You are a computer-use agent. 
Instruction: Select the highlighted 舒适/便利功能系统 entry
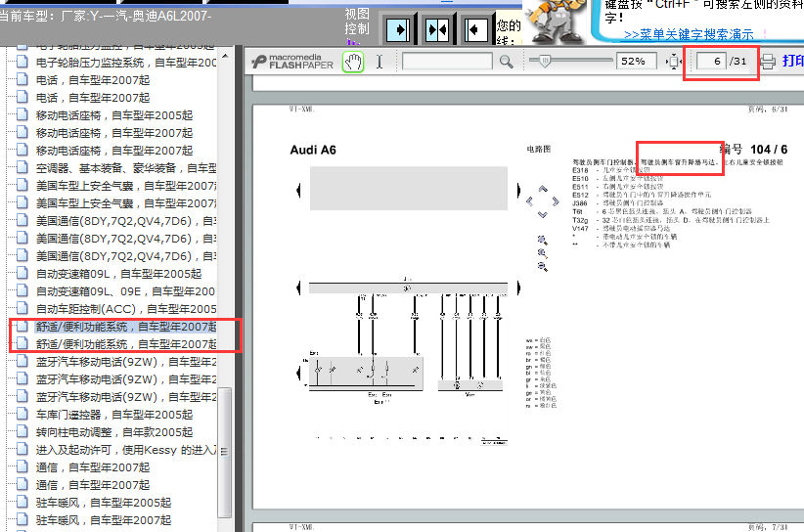pyautogui.click(x=125, y=327)
